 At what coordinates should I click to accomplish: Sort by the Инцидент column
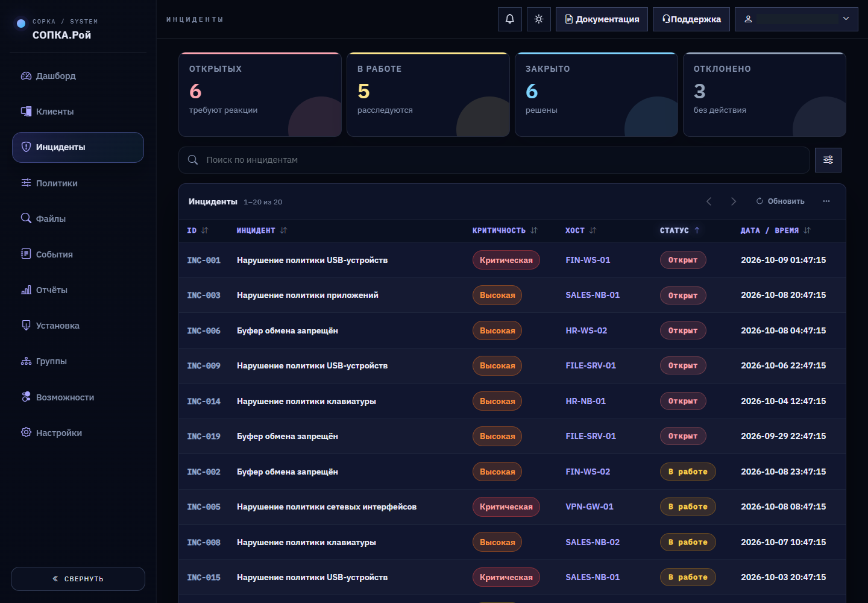tap(262, 230)
